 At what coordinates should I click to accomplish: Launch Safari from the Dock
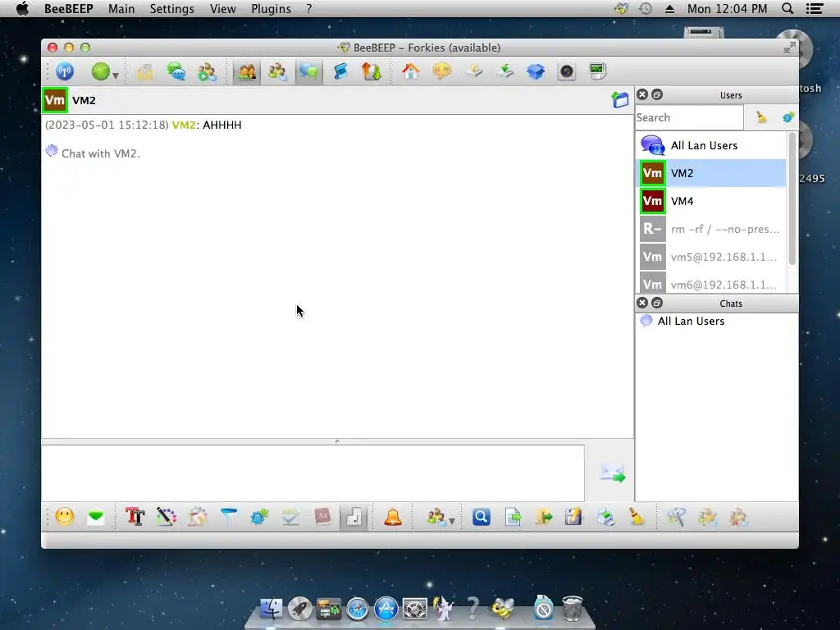click(x=358, y=609)
